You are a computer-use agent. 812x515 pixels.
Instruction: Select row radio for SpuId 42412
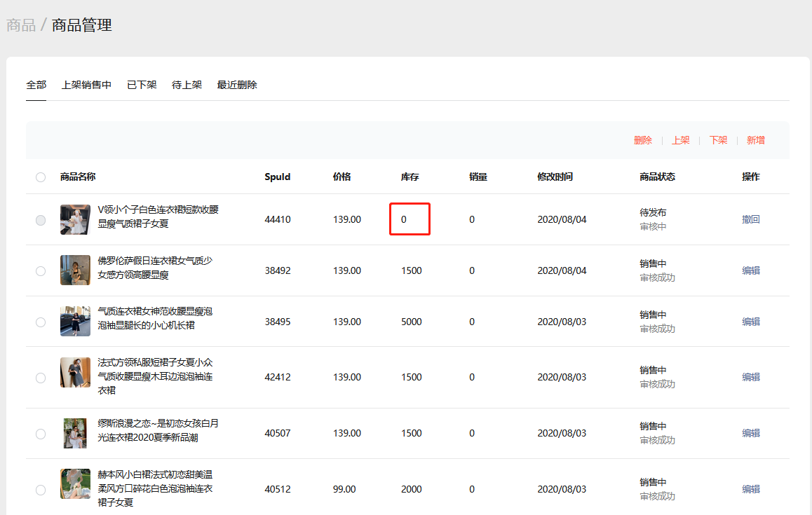41,378
